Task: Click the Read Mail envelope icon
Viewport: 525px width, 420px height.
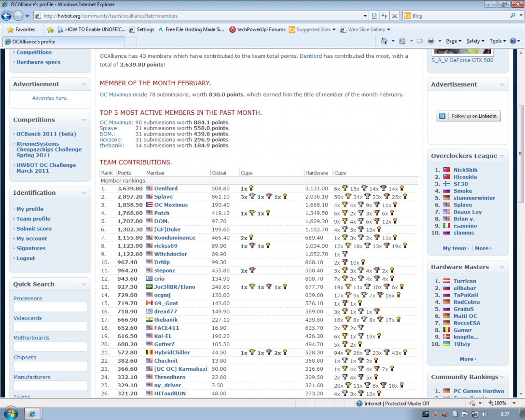Action: click(419, 41)
